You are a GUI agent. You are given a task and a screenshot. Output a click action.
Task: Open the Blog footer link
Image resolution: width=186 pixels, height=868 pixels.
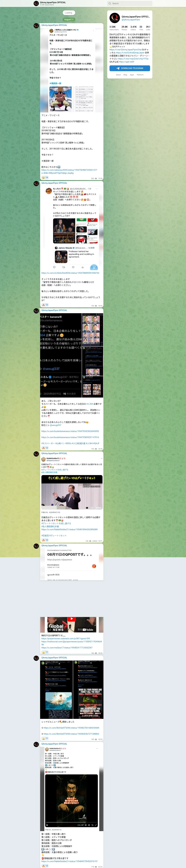click(x=125, y=75)
